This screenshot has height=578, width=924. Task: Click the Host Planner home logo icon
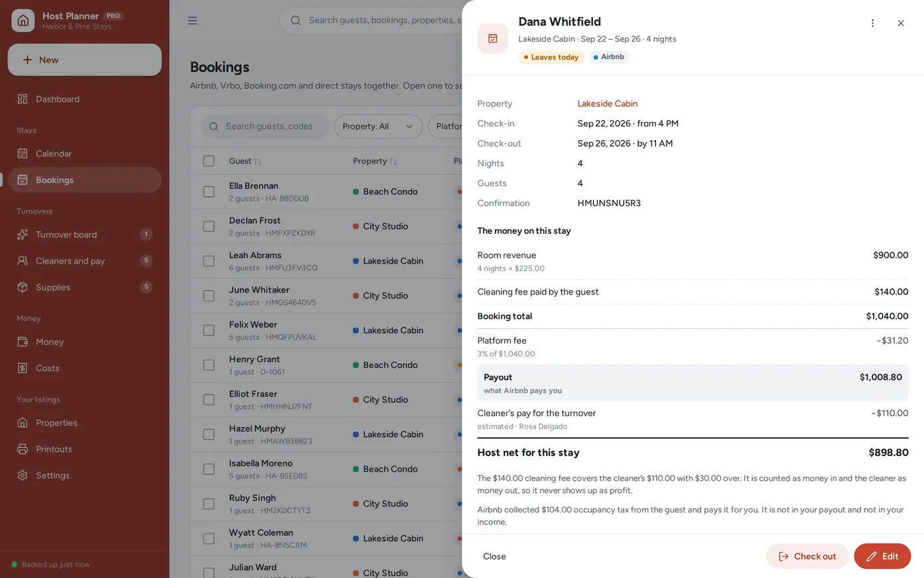23,20
